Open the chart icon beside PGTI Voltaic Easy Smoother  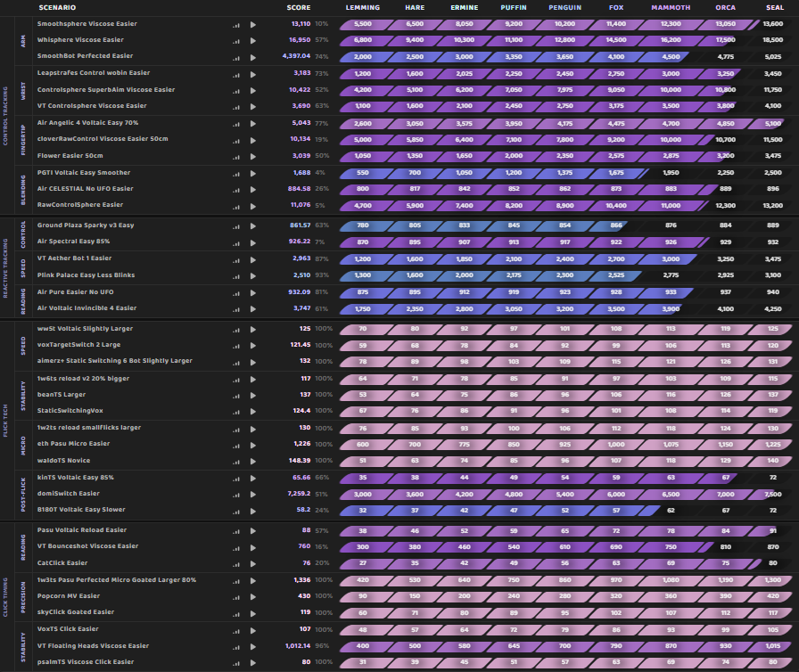pos(236,174)
